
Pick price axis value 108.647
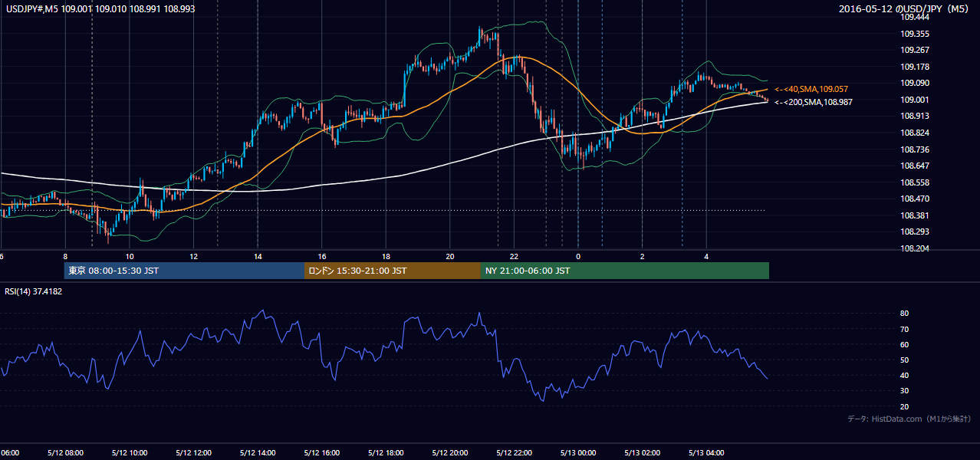pyautogui.click(x=915, y=166)
